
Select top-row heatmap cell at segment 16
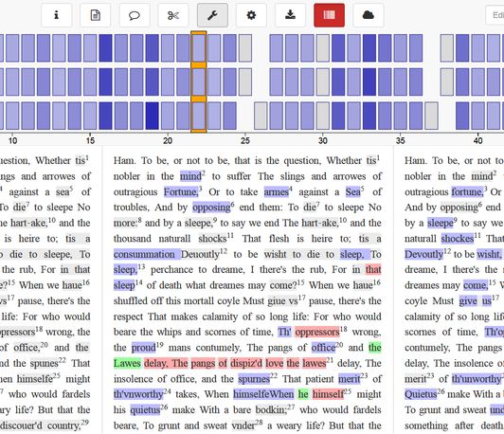(105, 48)
